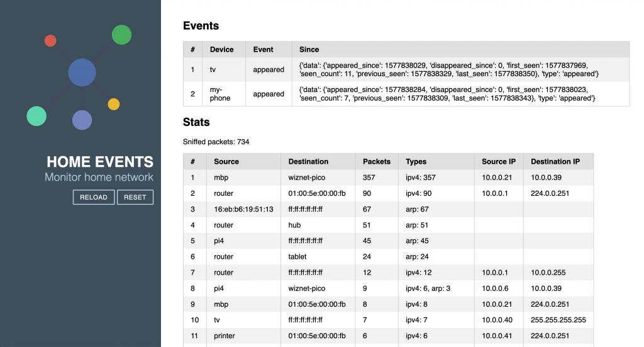Click 'appeared' event in tv row
Screen dimensions: 644x347
tap(269, 69)
